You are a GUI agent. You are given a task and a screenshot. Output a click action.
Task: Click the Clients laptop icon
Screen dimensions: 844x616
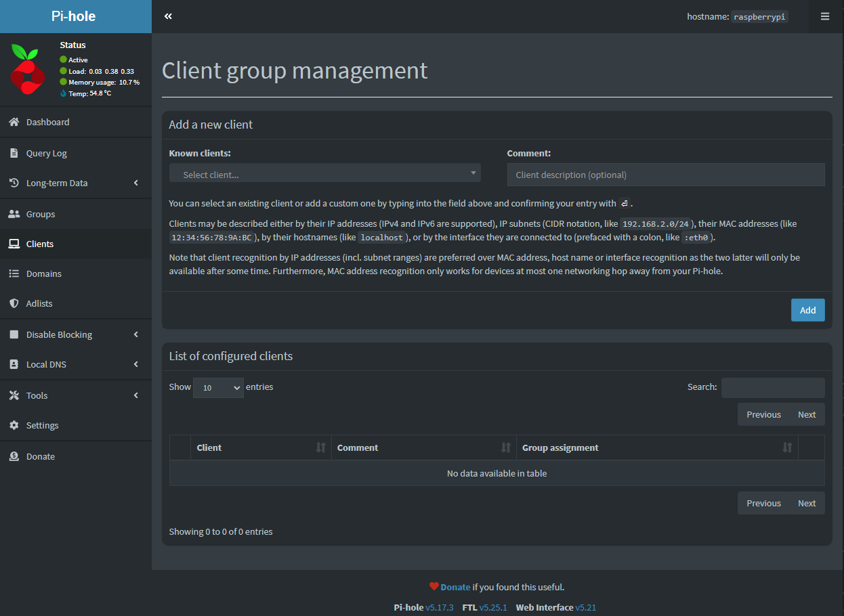coord(14,244)
